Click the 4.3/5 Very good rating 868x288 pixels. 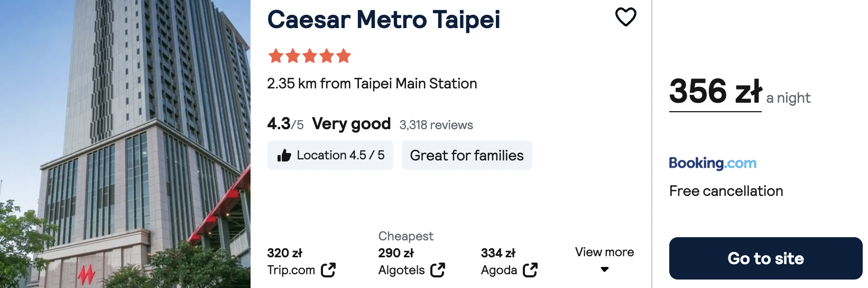pos(329,124)
